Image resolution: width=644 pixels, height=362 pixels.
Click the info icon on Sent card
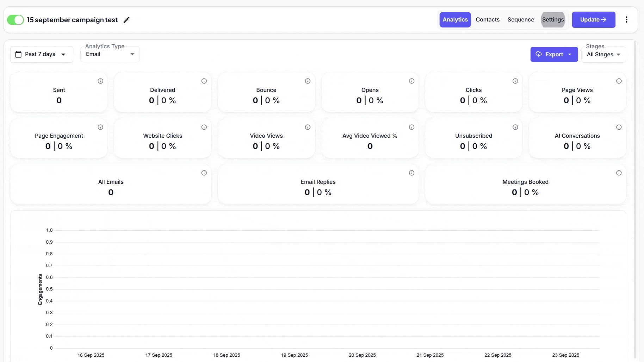pyautogui.click(x=100, y=81)
